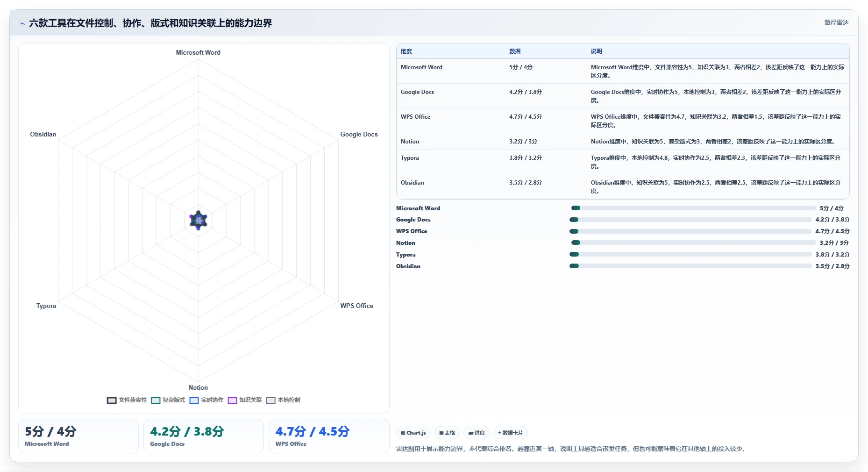The width and height of the screenshot is (868, 472).
Task: Toggle the 本地控制 legend series
Action: [x=283, y=400]
